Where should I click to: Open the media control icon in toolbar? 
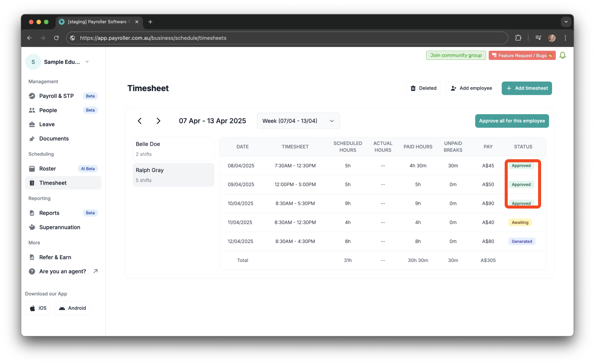tap(538, 38)
